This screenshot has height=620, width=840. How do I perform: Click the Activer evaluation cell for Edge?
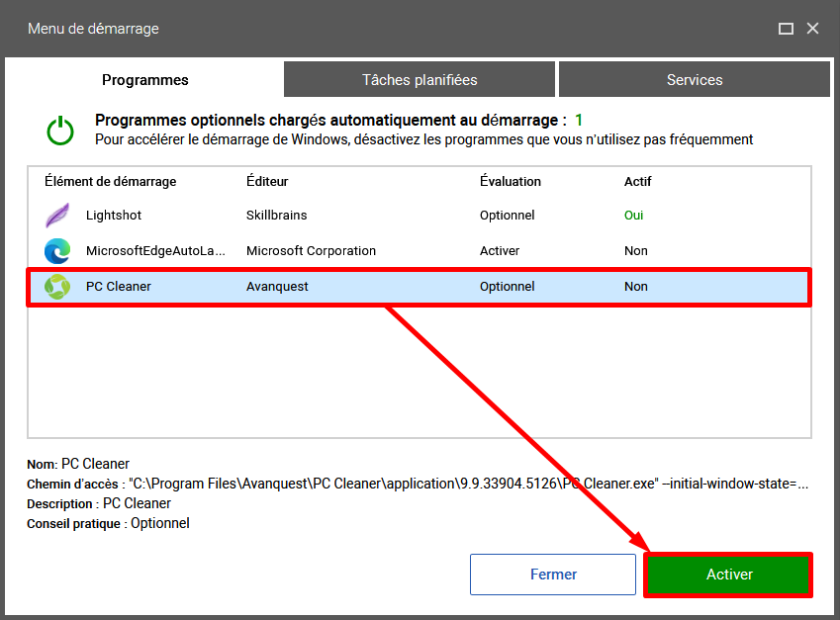click(500, 251)
